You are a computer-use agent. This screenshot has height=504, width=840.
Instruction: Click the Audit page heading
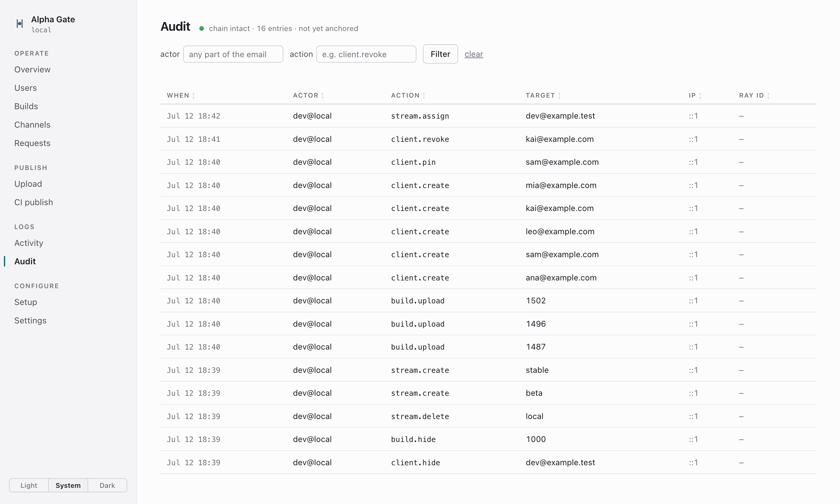[175, 26]
